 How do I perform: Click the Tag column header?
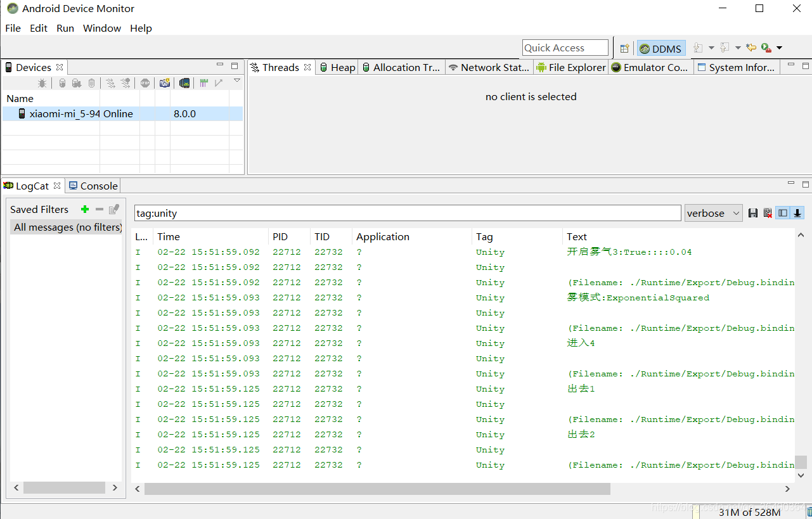click(x=517, y=237)
